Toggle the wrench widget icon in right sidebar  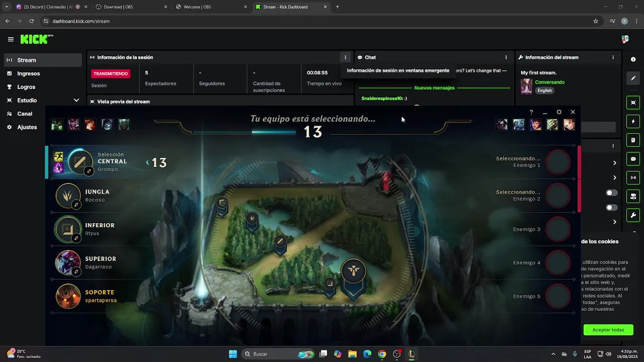[x=633, y=215]
